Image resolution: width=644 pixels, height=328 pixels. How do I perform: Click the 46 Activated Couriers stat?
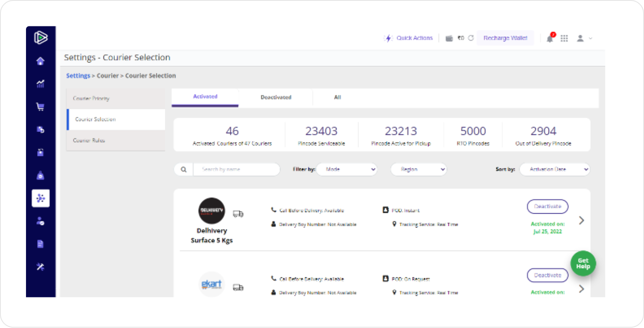tap(232, 136)
